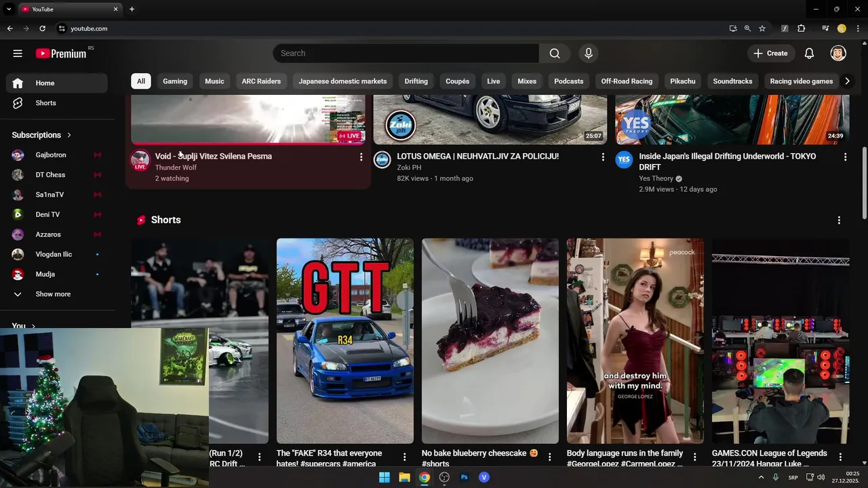Open options for FAKE R34 short
The image size is (868, 488).
[405, 457]
